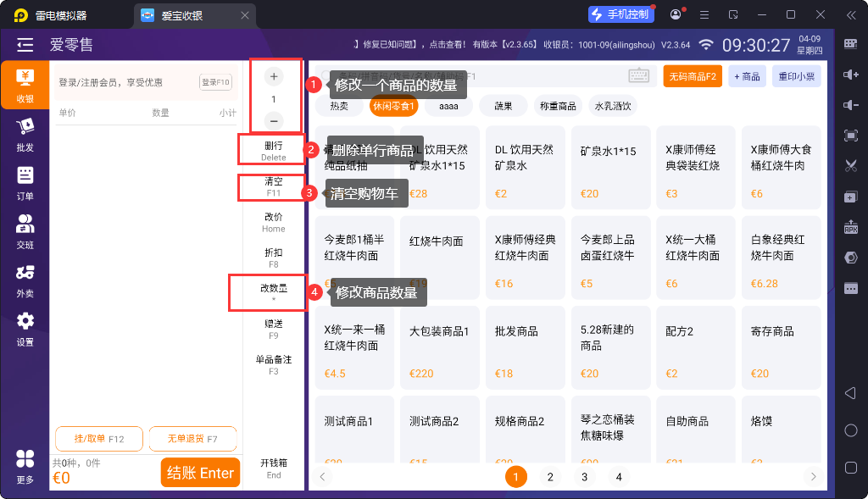Expand the hamburger menu beside 爱零售
This screenshot has height=499, width=868.
pyautogui.click(x=25, y=45)
